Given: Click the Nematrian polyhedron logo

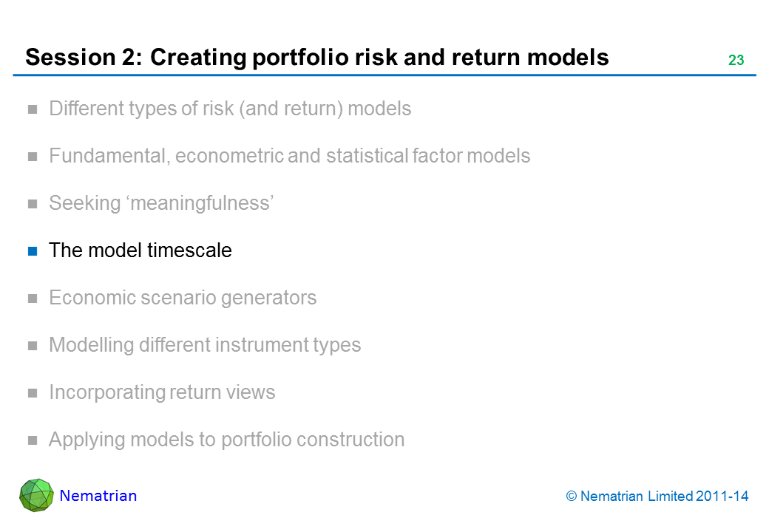Looking at the screenshot, I should click(36, 495).
